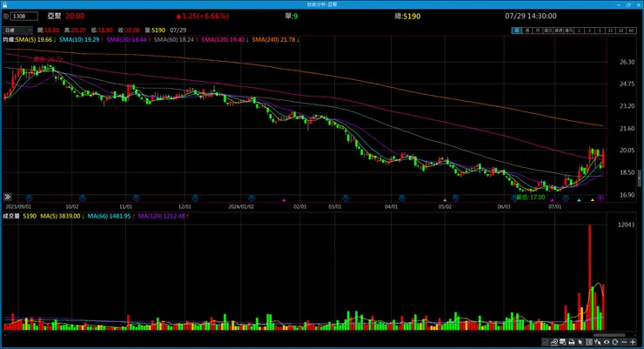Open the 日線 period dropdown
This screenshot has height=349, width=644.
[17, 30]
